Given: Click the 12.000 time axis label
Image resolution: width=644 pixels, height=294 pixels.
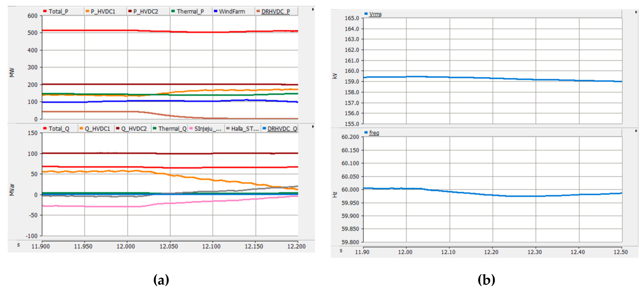Looking at the screenshot, I should (125, 246).
